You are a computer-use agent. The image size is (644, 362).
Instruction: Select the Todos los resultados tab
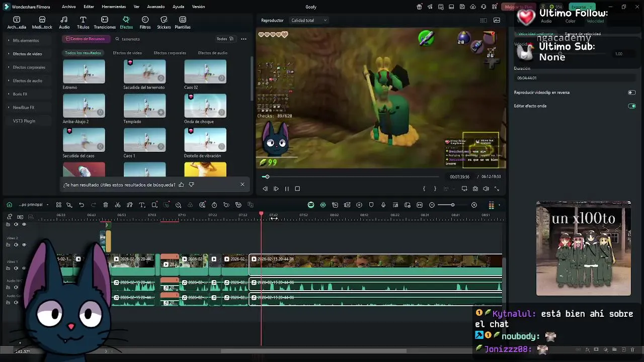click(x=83, y=53)
